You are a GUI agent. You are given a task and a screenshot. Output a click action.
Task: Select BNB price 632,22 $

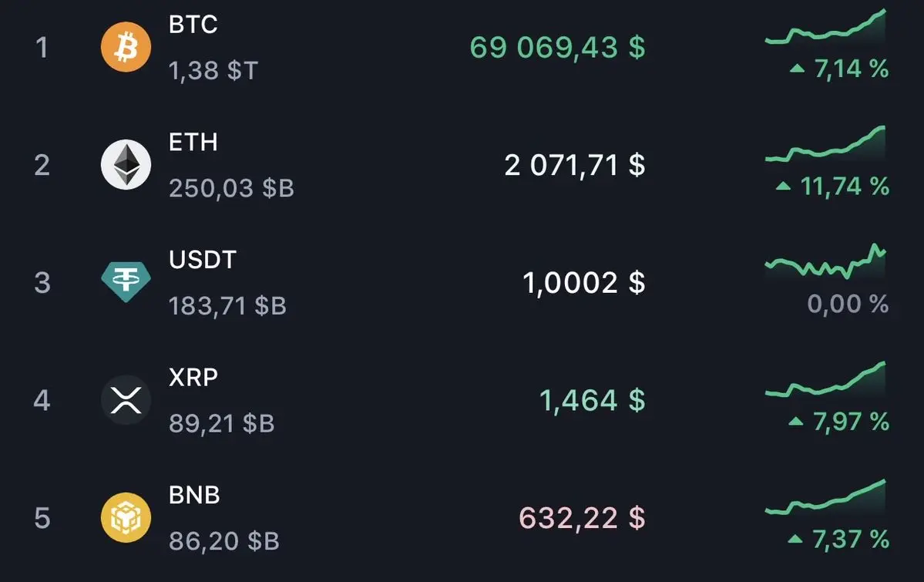(x=582, y=518)
